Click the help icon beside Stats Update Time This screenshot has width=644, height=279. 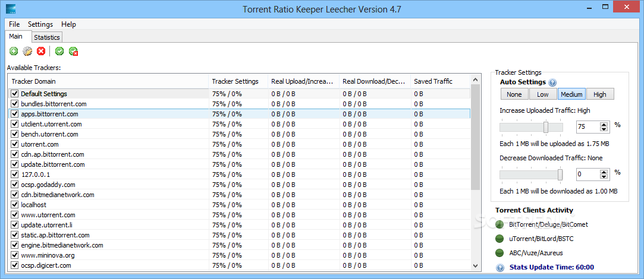point(500,268)
